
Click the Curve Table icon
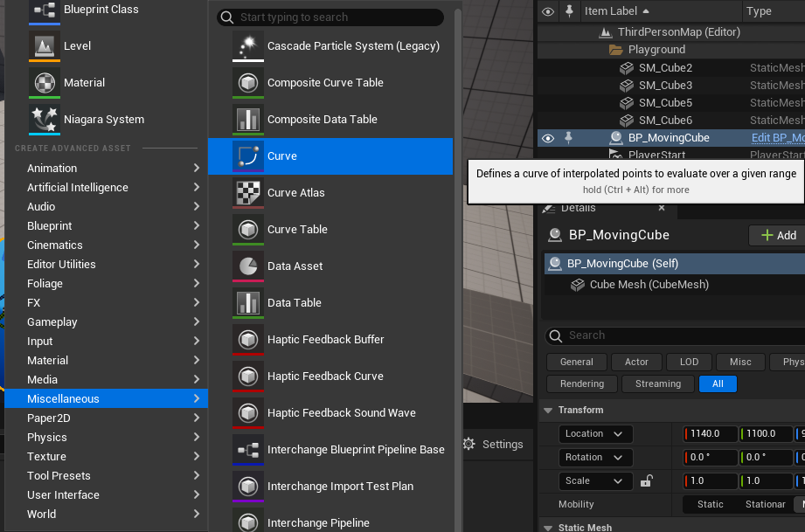pos(248,230)
